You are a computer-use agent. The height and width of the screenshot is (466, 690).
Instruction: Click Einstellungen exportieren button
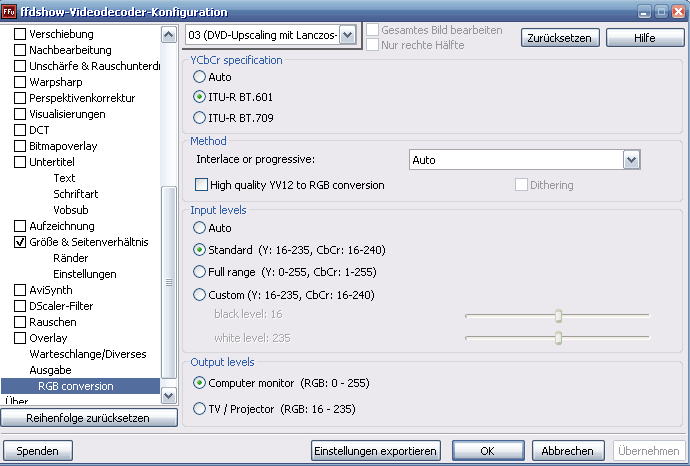pos(376,451)
